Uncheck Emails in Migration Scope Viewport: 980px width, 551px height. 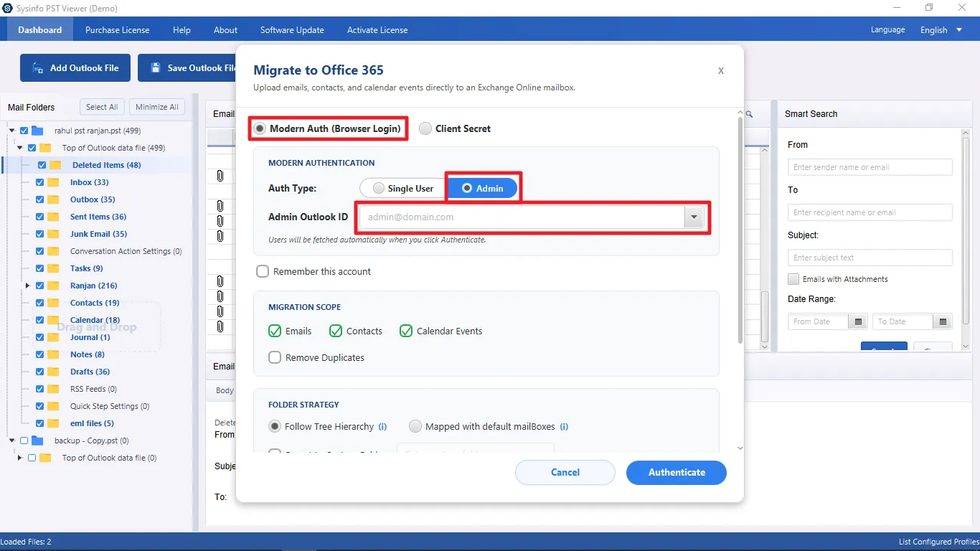[x=275, y=331]
